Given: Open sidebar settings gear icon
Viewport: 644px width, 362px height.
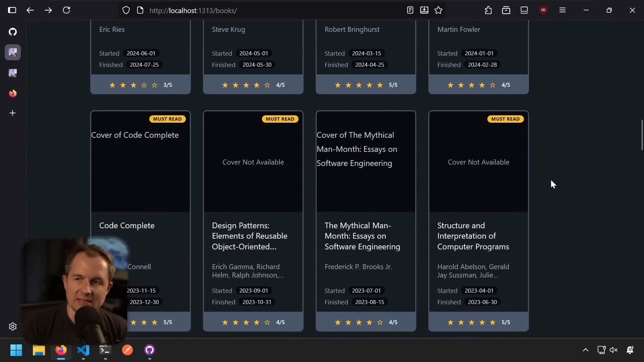Looking at the screenshot, I should pos(13,326).
